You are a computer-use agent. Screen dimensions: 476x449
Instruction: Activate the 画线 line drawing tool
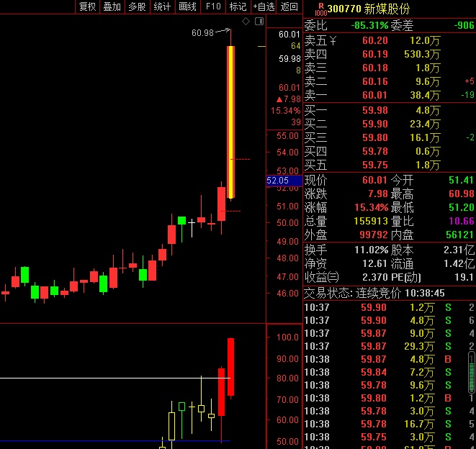point(187,6)
